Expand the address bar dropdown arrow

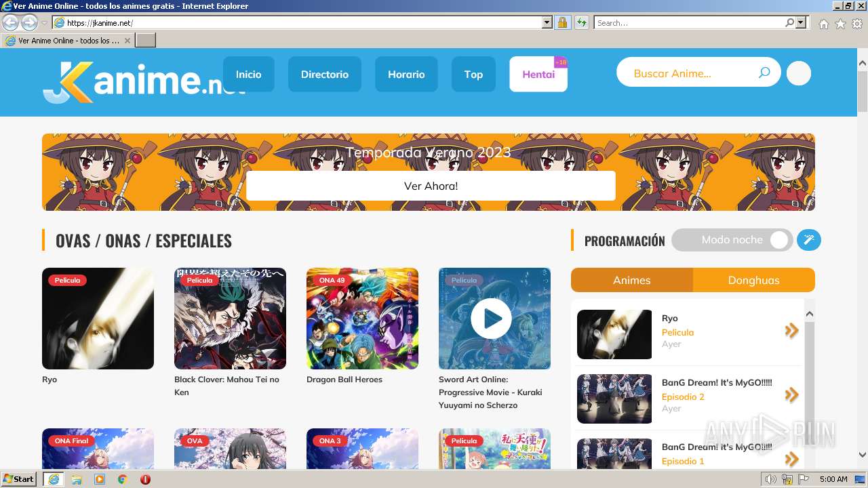pos(547,22)
